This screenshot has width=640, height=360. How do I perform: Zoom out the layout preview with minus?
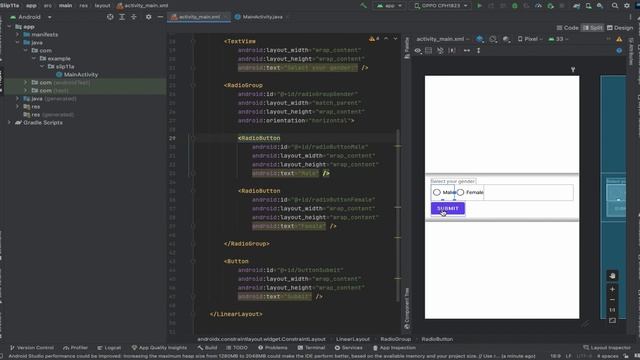click(x=612, y=300)
